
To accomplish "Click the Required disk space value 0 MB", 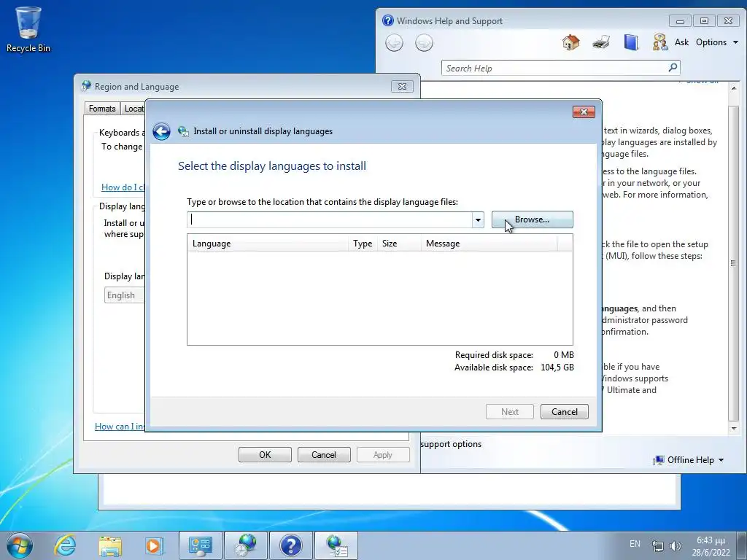I will (564, 355).
